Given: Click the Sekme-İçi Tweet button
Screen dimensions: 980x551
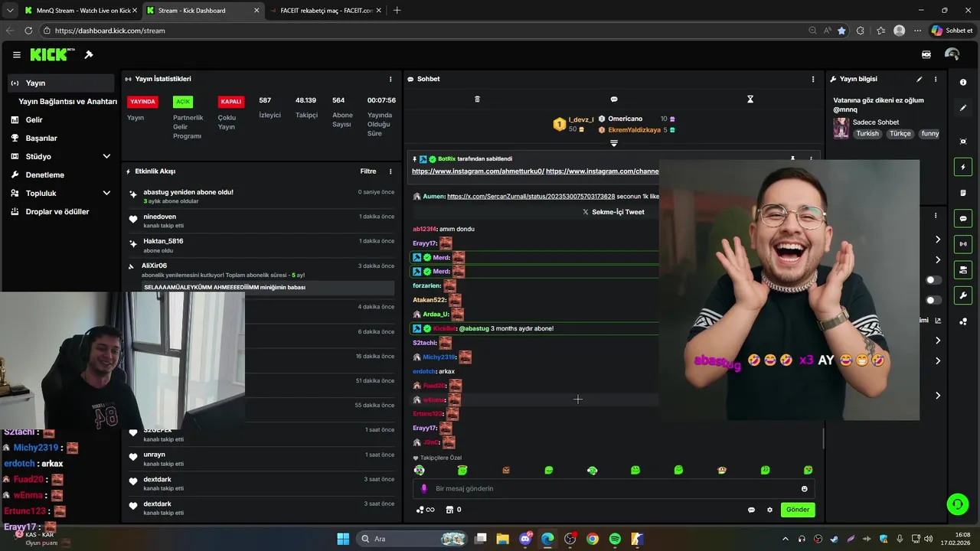Looking at the screenshot, I should point(613,212).
